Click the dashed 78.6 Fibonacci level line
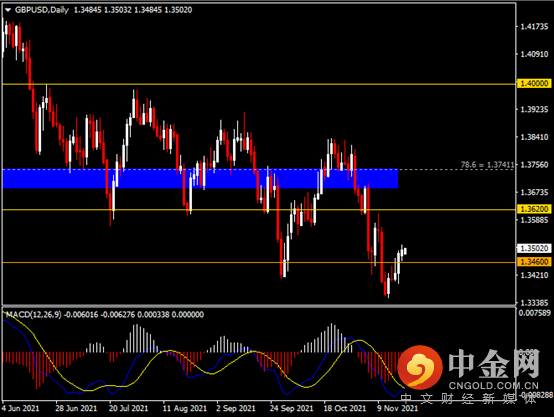Image resolution: width=554 pixels, height=417 pixels. (x=456, y=169)
